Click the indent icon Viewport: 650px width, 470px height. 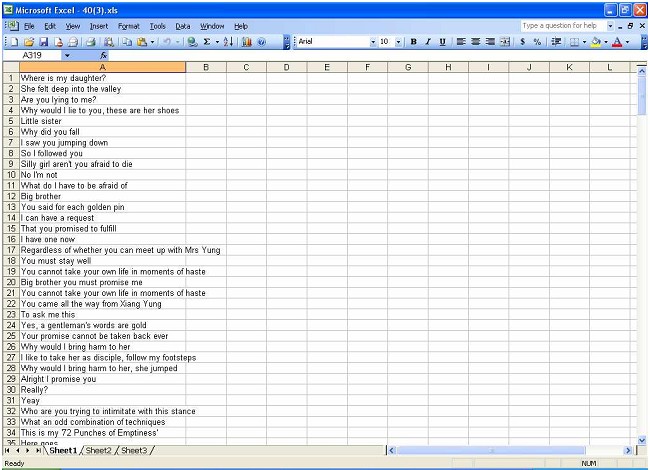pyautogui.click(x=556, y=41)
